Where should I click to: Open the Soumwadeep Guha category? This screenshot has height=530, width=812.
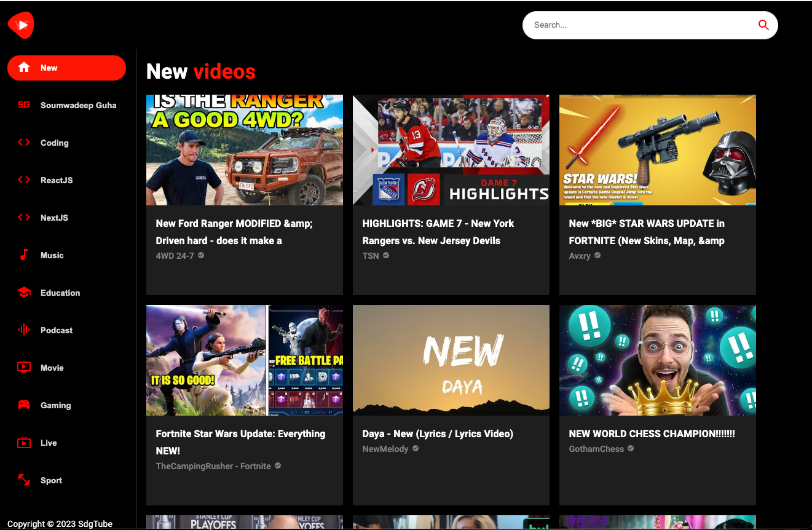coord(66,105)
